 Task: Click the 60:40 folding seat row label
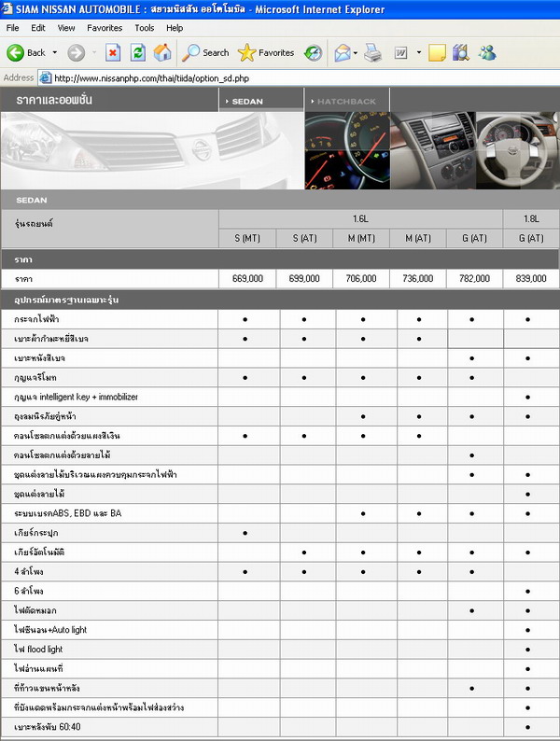[x=48, y=726]
